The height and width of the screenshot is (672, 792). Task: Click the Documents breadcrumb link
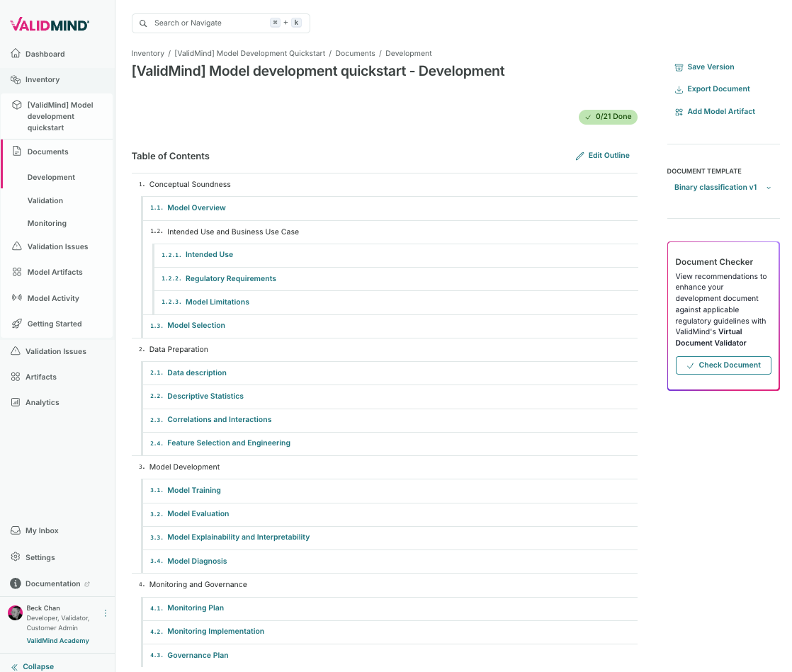(x=355, y=54)
